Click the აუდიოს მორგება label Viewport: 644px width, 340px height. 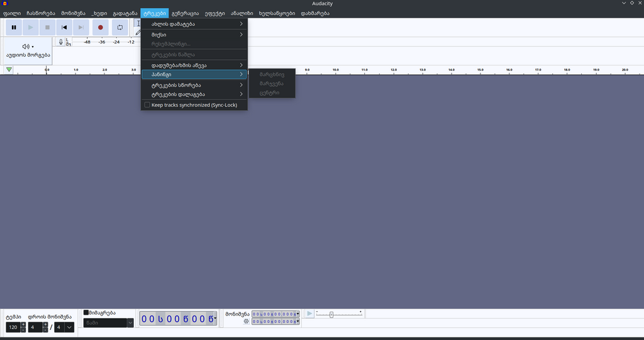point(28,55)
